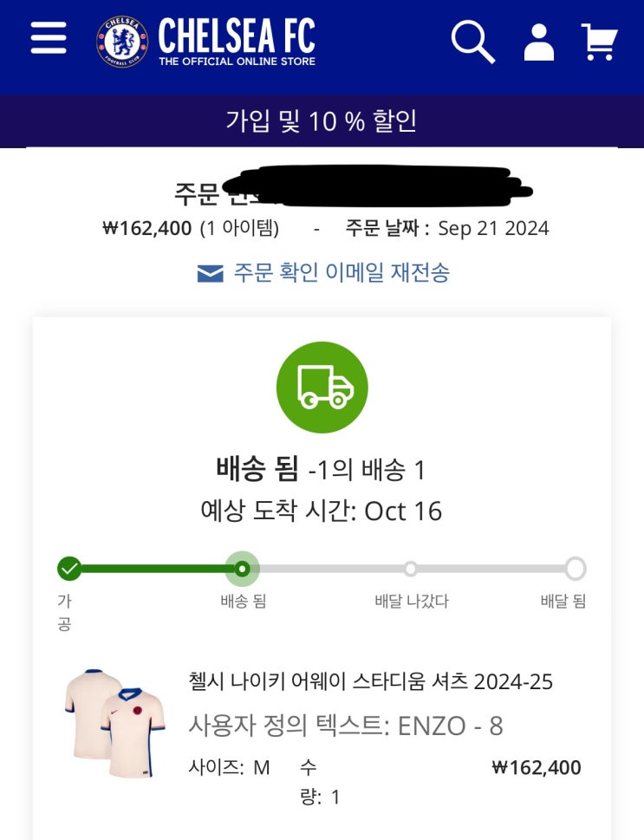Open the search magnifier icon

472,41
